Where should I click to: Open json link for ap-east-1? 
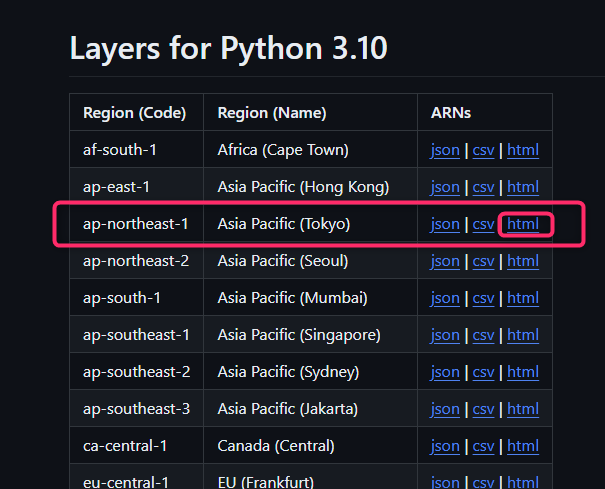tap(445, 187)
